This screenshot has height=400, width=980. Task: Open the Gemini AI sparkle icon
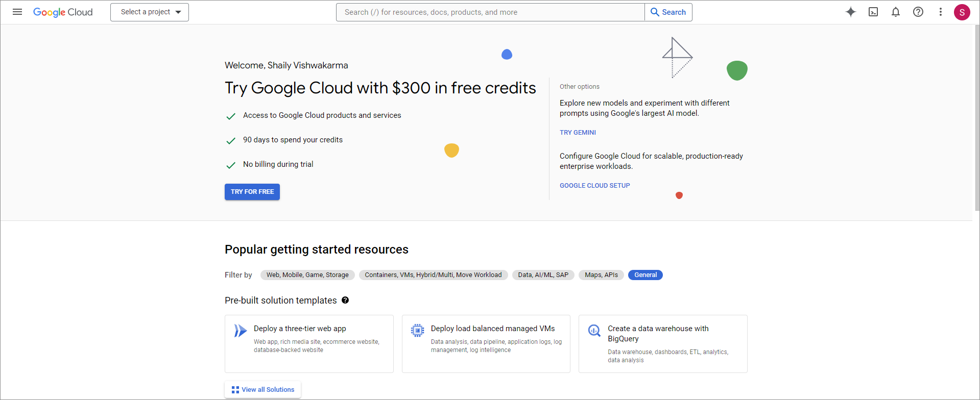pos(850,12)
